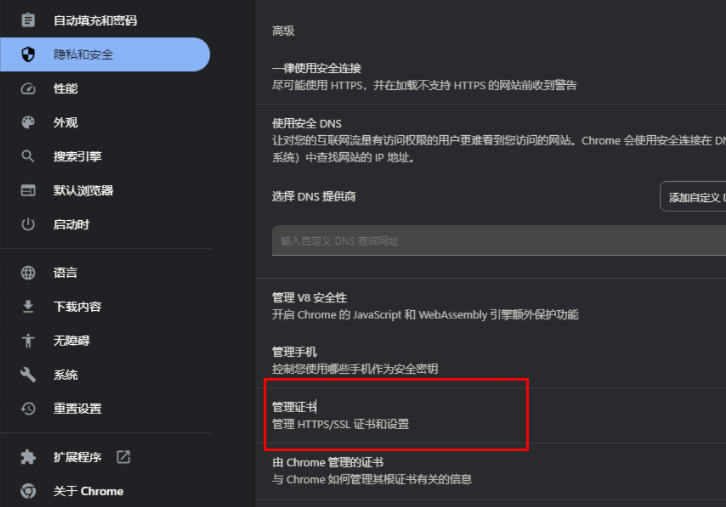Screen dimensions: 726x507
Task: Click the 高级 section heading
Action: 283,31
